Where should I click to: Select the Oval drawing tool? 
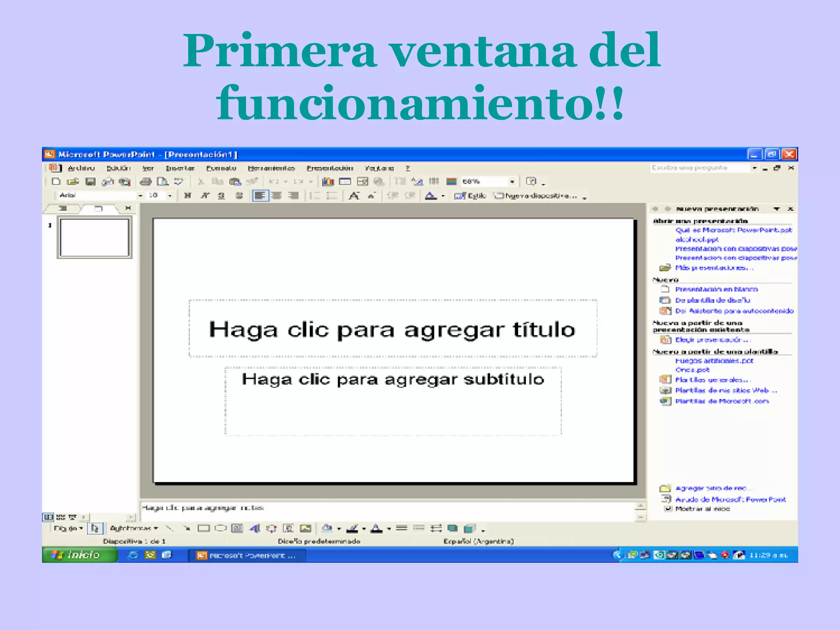pos(221,528)
